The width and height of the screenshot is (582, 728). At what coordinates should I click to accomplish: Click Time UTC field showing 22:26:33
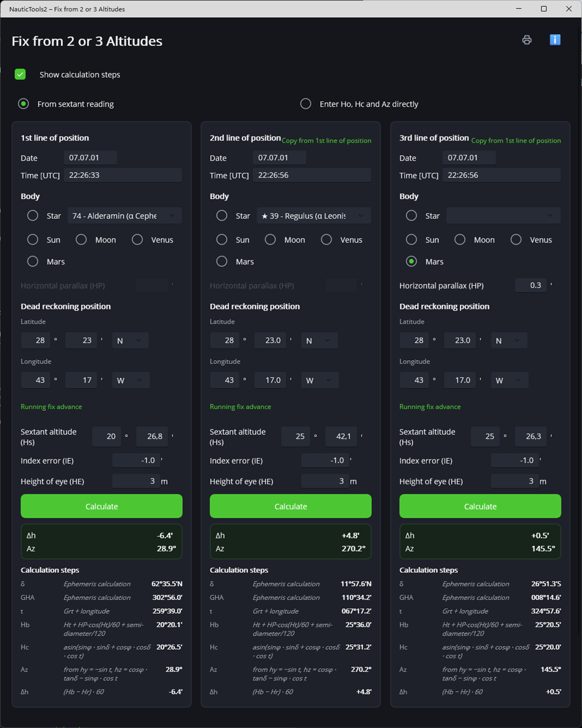click(x=123, y=175)
